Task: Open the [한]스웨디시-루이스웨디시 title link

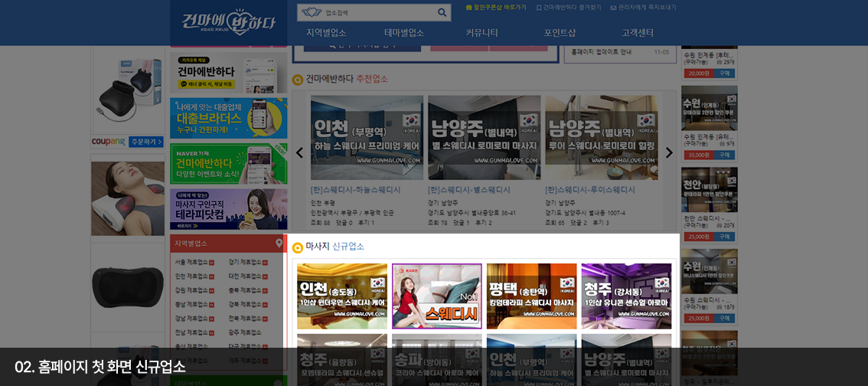Action: point(590,190)
